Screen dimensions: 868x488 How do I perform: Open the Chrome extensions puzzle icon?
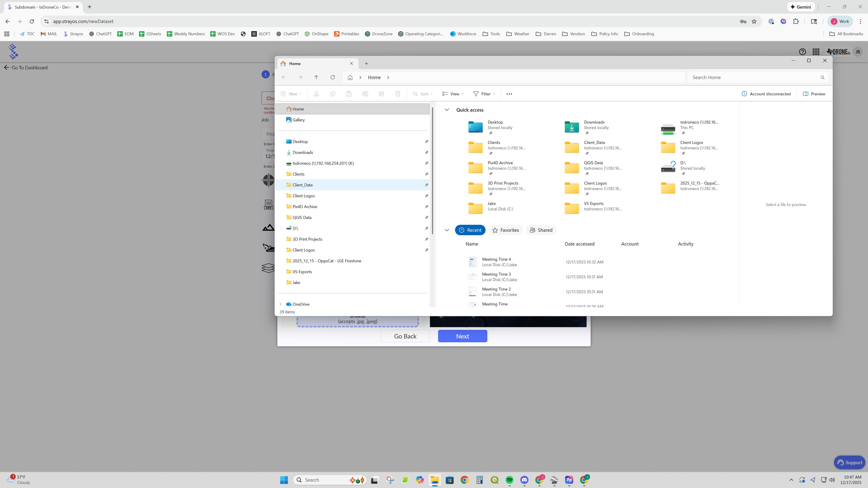click(796, 21)
